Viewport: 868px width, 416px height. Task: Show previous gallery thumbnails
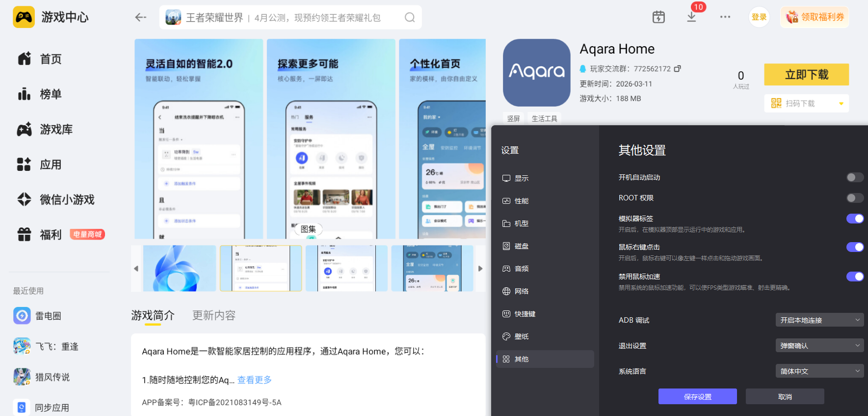[x=136, y=269]
